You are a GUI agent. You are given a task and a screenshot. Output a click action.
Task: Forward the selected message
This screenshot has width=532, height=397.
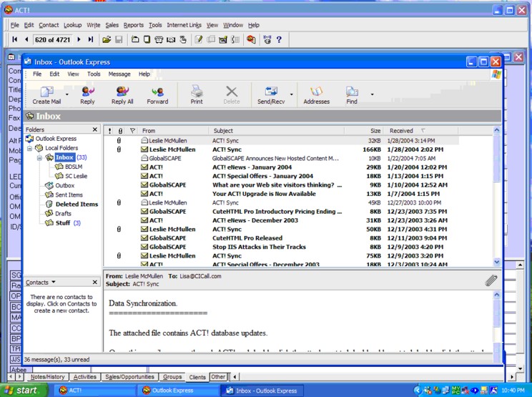click(157, 95)
